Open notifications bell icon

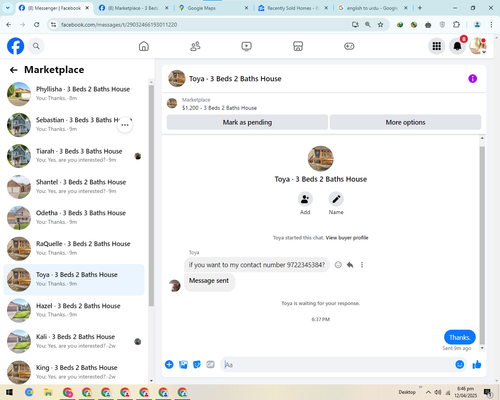point(457,46)
